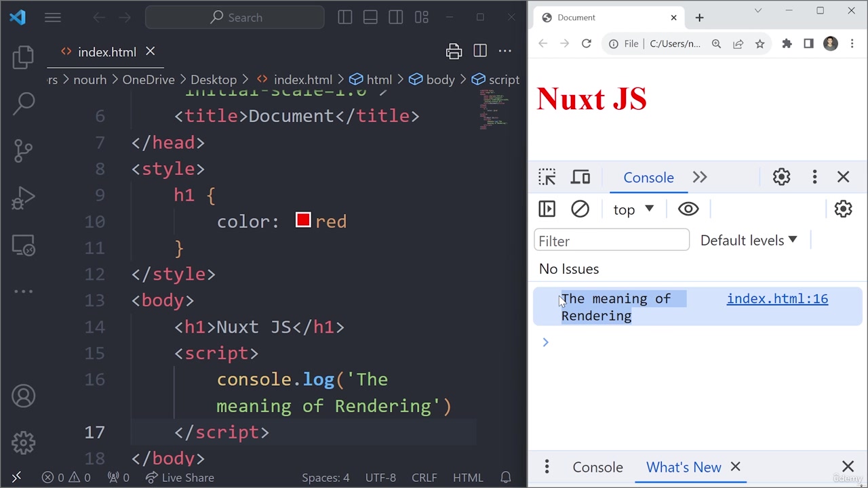This screenshot has width=868, height=488.
Task: Open Chrome tab search chevron
Action: point(758,10)
